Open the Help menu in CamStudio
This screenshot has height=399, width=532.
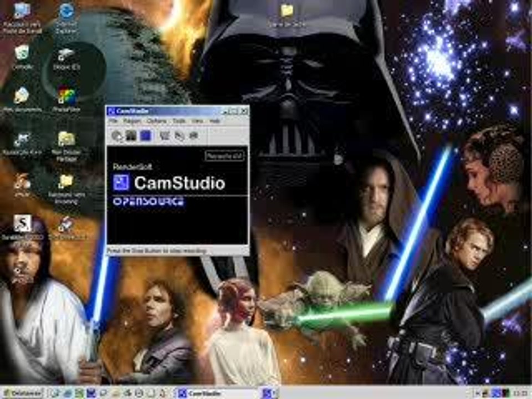pos(214,121)
